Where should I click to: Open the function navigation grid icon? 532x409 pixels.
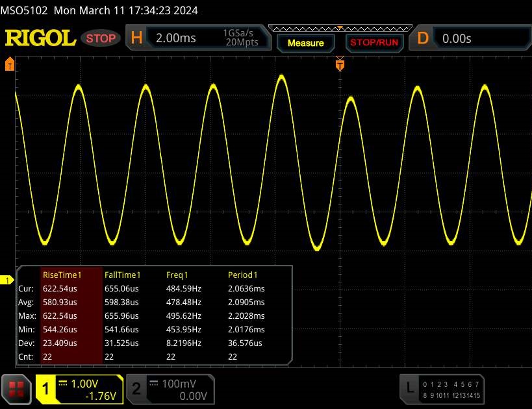coord(16,390)
